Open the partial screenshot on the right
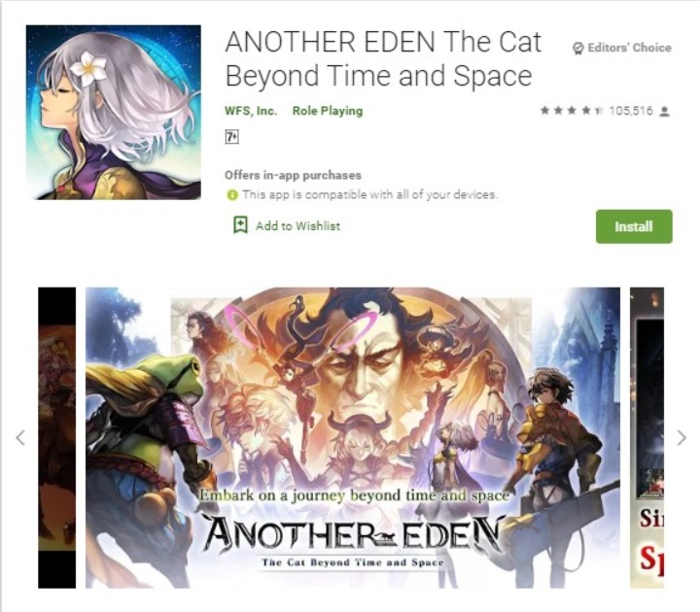700x612 pixels. pos(647,437)
